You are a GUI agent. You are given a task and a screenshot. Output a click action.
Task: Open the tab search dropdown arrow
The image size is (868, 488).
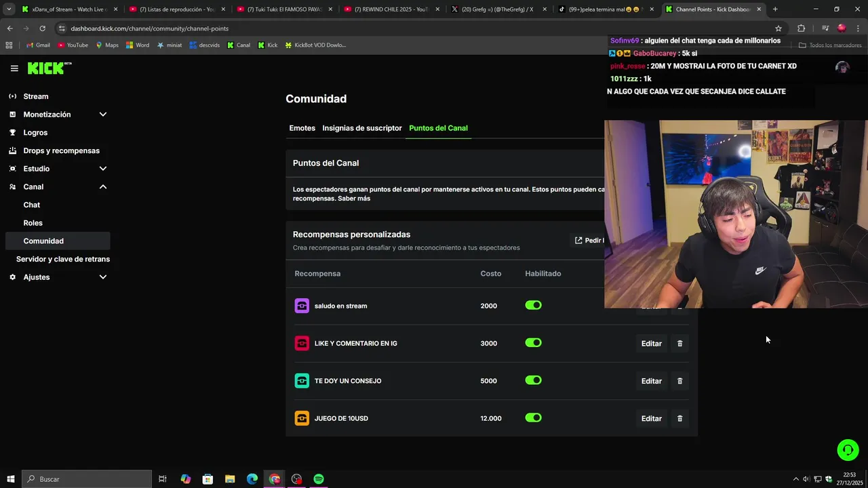pyautogui.click(x=9, y=9)
